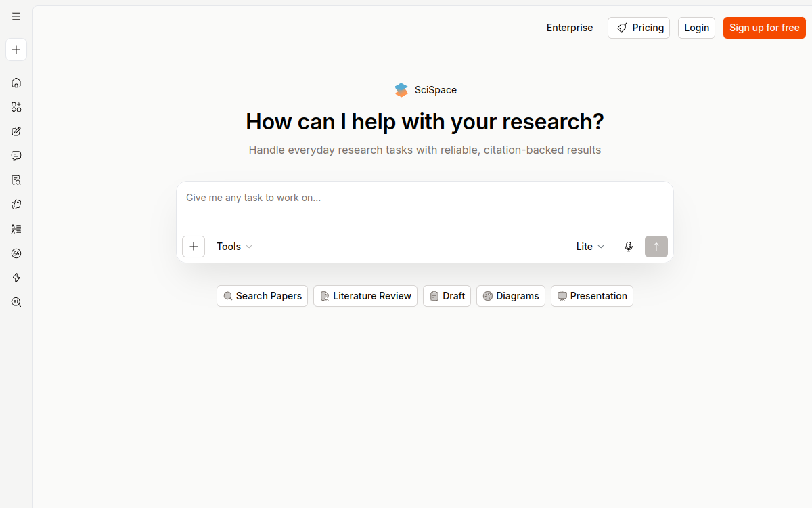Open the Pricing page
The height and width of the screenshot is (508, 812).
click(639, 28)
